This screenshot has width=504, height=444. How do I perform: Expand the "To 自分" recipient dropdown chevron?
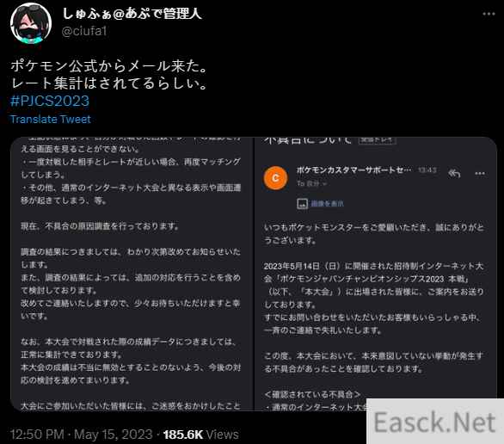324,184
